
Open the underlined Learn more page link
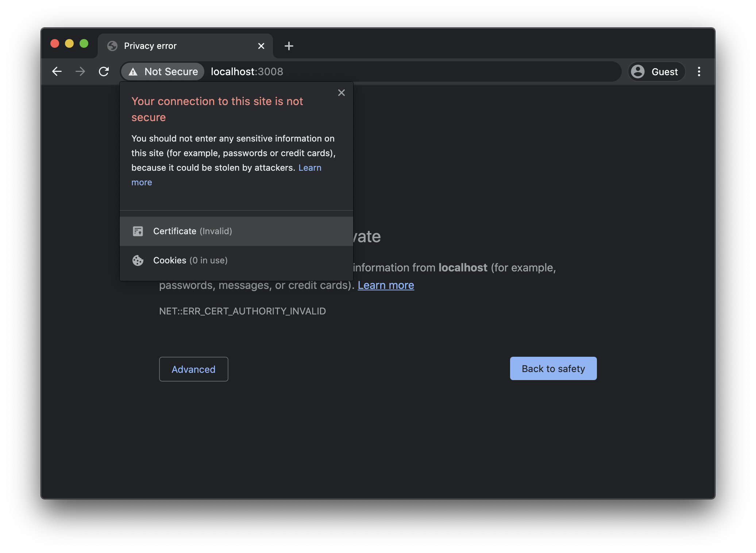click(386, 285)
